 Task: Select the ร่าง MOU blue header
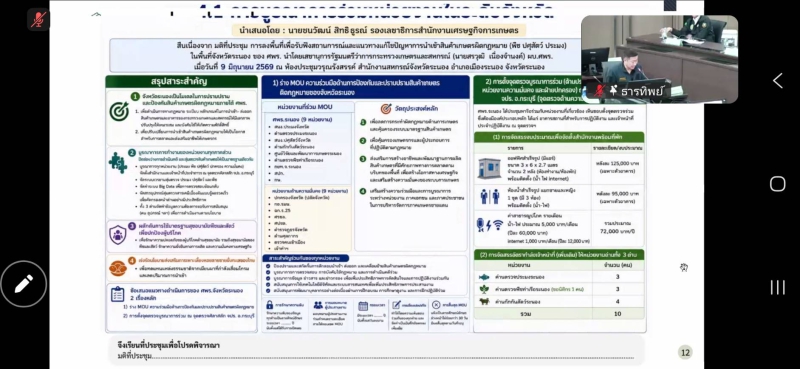(365, 87)
